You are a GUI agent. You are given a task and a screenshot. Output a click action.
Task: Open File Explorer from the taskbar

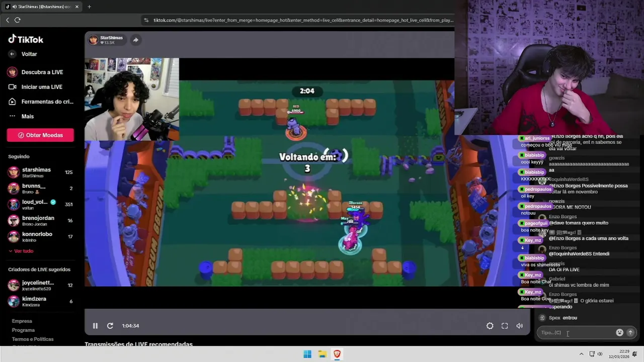pyautogui.click(x=322, y=354)
